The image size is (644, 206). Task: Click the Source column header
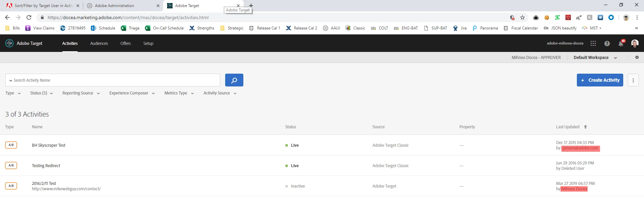coord(379,127)
